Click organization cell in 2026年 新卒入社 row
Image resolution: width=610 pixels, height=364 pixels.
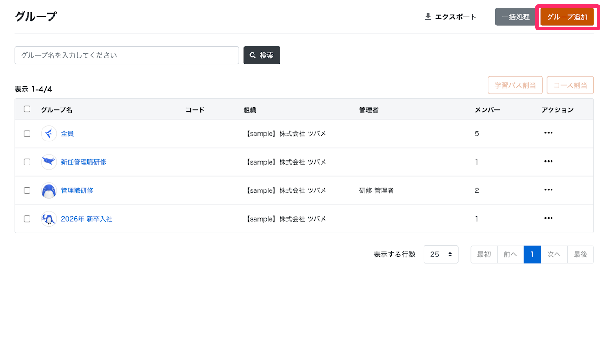coord(286,219)
